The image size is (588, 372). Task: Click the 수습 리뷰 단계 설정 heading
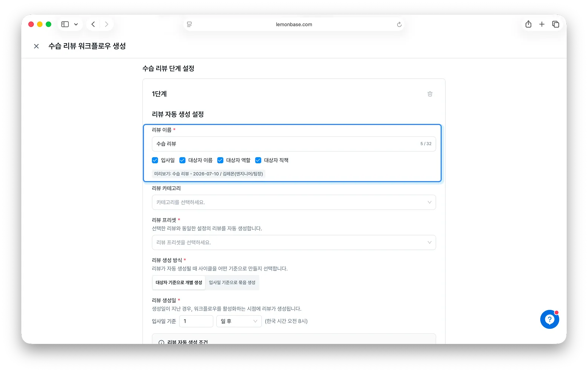point(168,69)
